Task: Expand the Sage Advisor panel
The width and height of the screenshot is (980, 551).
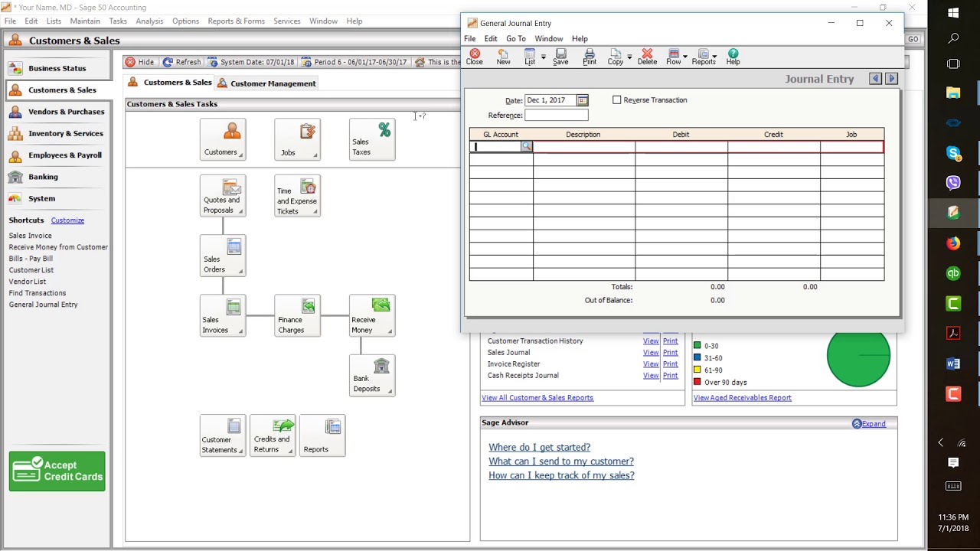Action: pos(869,424)
